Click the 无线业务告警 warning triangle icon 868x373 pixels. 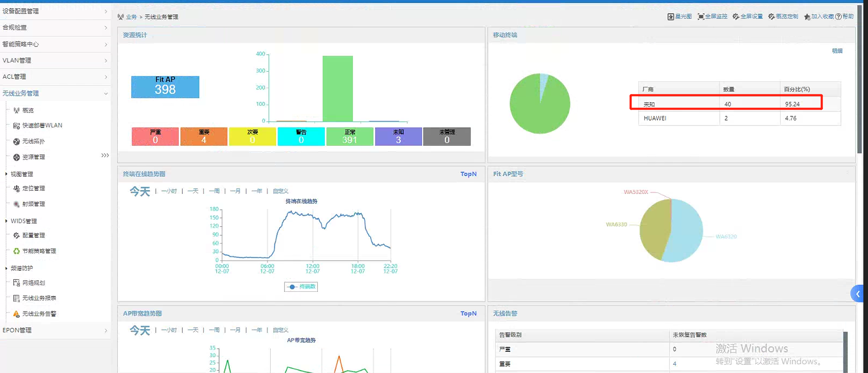(16, 314)
